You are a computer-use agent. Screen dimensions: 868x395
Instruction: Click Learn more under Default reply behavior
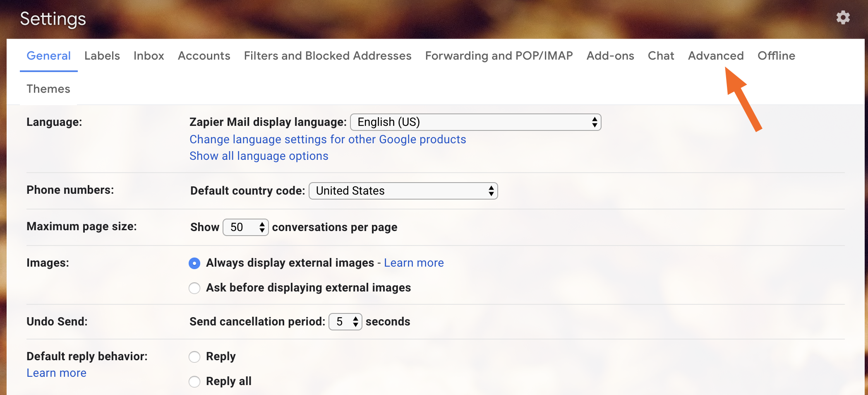[x=56, y=373]
